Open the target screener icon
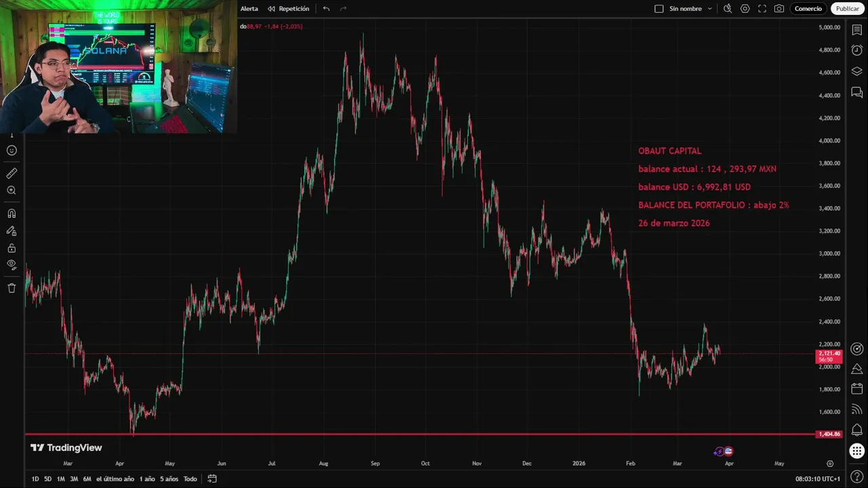Viewport: 868px width, 488px height. 857,349
